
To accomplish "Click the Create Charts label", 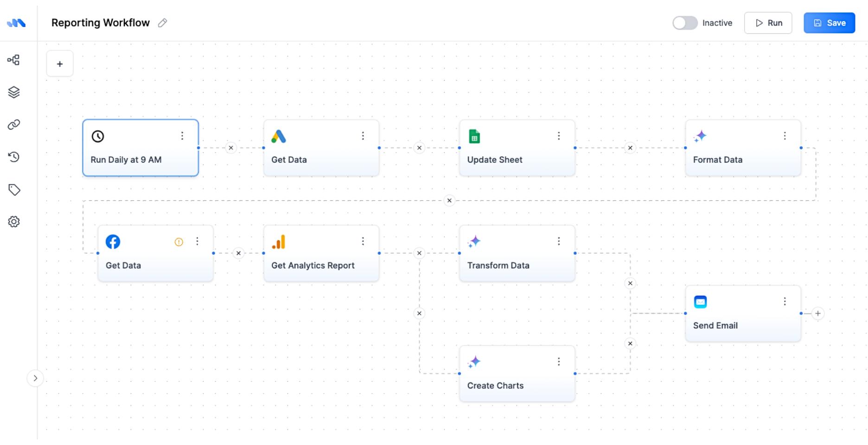I will 495,386.
